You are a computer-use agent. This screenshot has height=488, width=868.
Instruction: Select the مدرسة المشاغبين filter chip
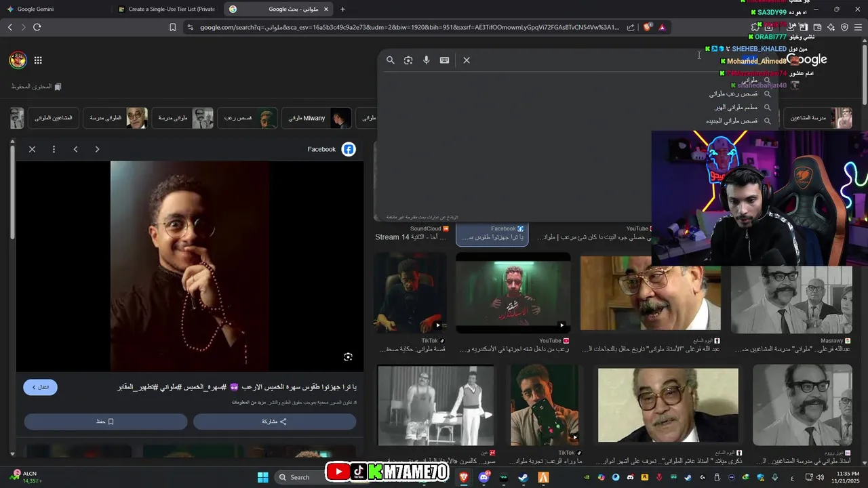click(x=819, y=118)
